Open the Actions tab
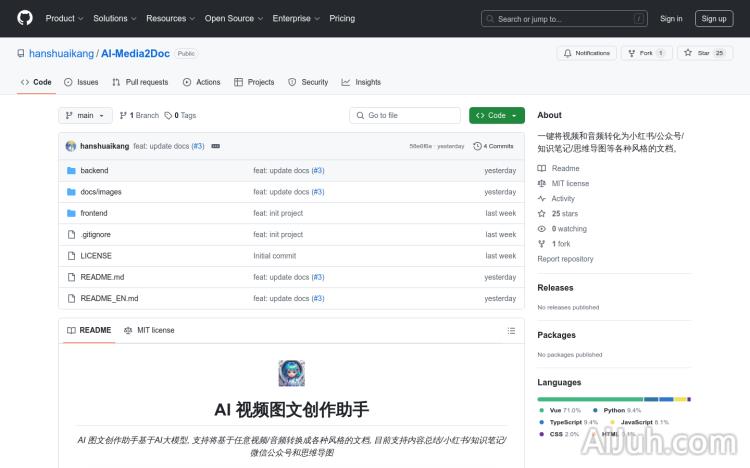Viewport: 750px width, 468px height. pos(201,82)
